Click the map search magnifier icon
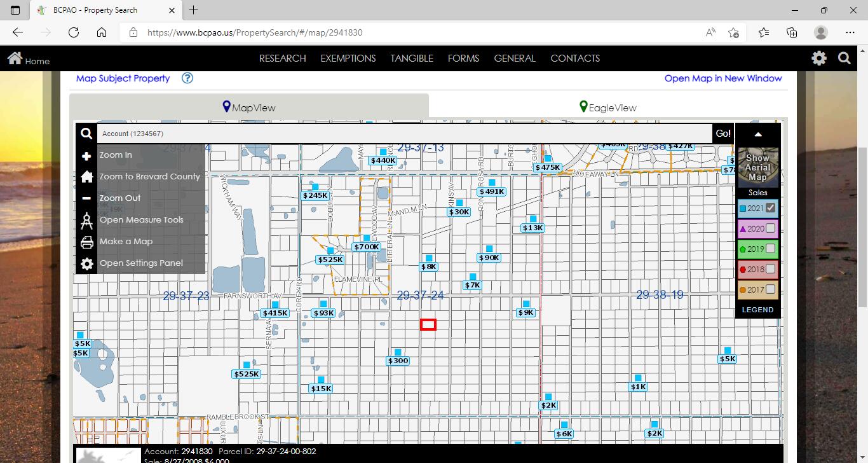 86,134
